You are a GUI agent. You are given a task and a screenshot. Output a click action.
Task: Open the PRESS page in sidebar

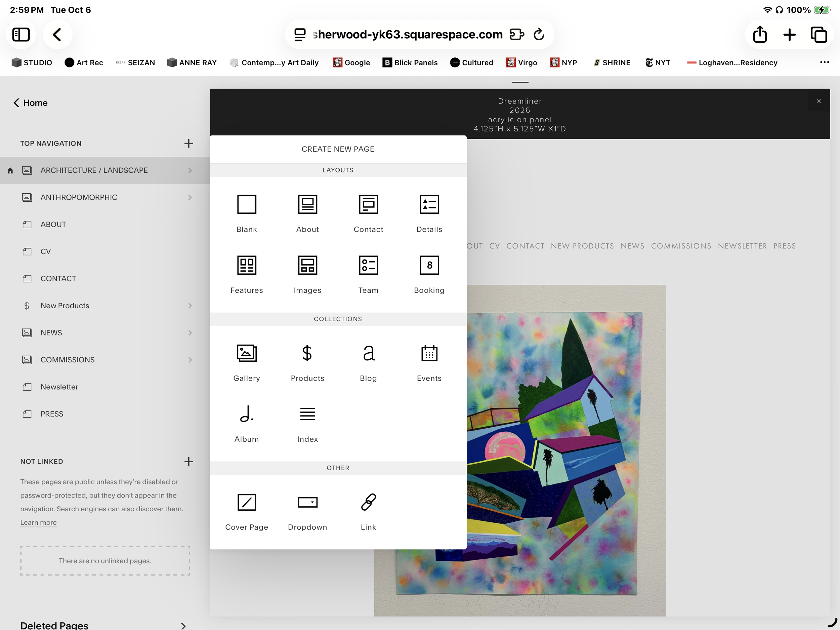(x=105, y=414)
